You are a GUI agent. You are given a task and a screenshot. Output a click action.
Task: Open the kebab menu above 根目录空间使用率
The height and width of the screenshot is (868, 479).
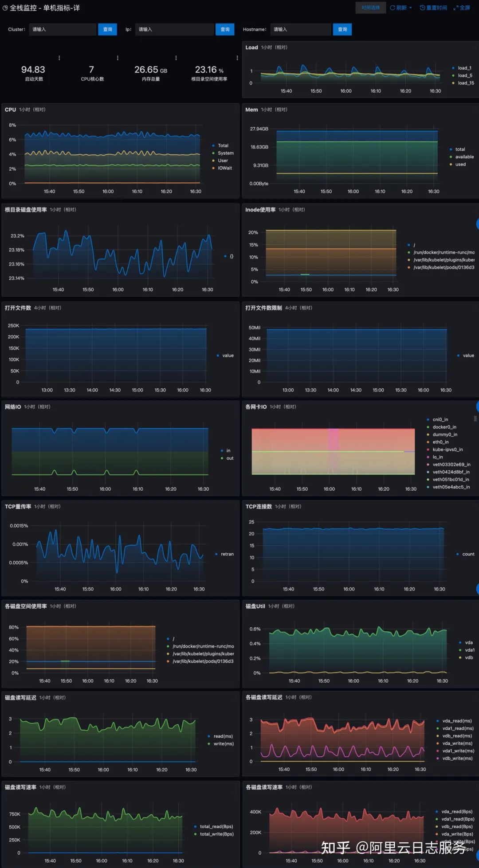pyautogui.click(x=237, y=58)
